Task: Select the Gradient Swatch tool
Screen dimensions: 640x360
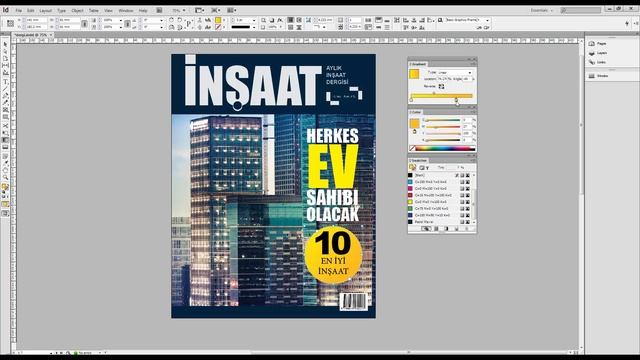Action: [x=5, y=140]
